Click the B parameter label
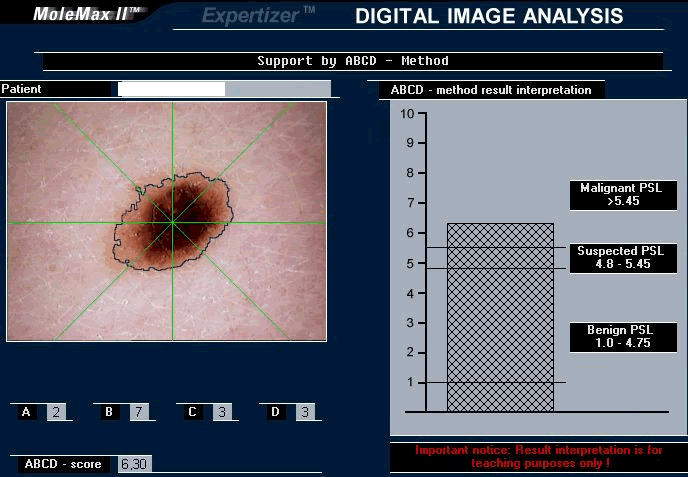The height and width of the screenshot is (477, 688). click(x=109, y=412)
